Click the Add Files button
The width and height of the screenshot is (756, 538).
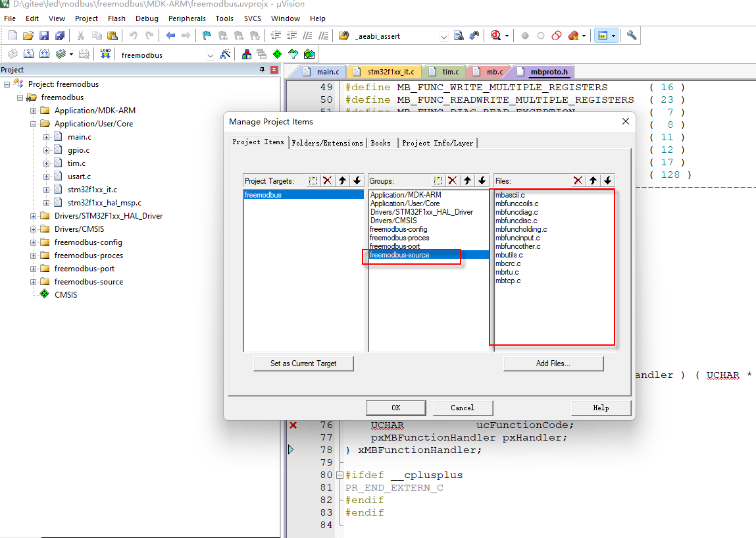tap(553, 363)
